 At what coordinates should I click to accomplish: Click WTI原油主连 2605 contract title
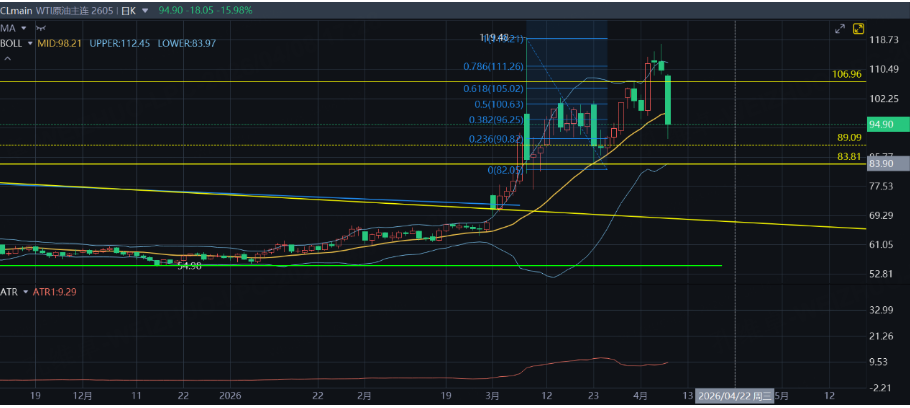pyautogui.click(x=74, y=10)
